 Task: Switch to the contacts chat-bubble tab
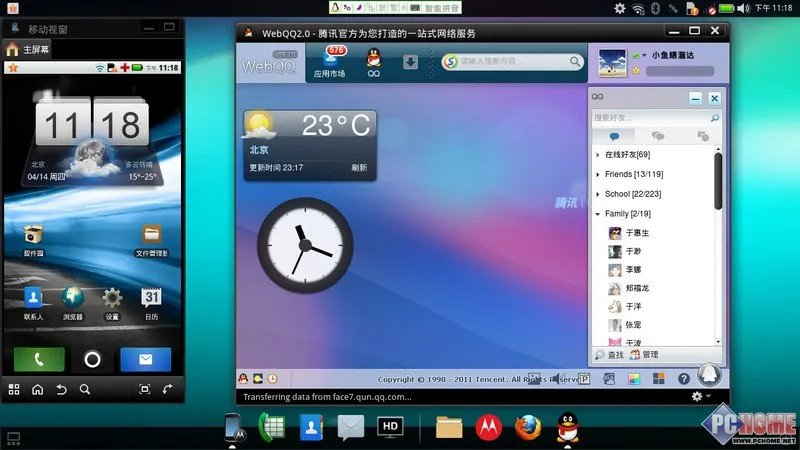point(614,136)
